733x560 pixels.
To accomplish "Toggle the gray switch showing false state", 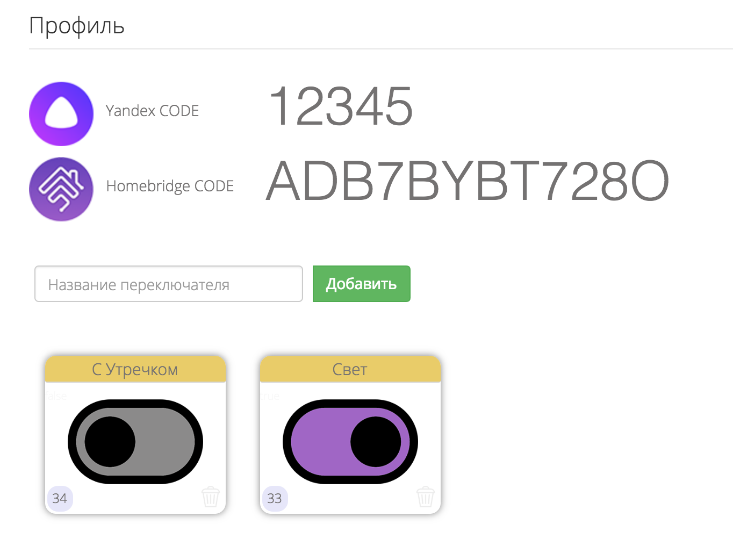I will tap(135, 441).
